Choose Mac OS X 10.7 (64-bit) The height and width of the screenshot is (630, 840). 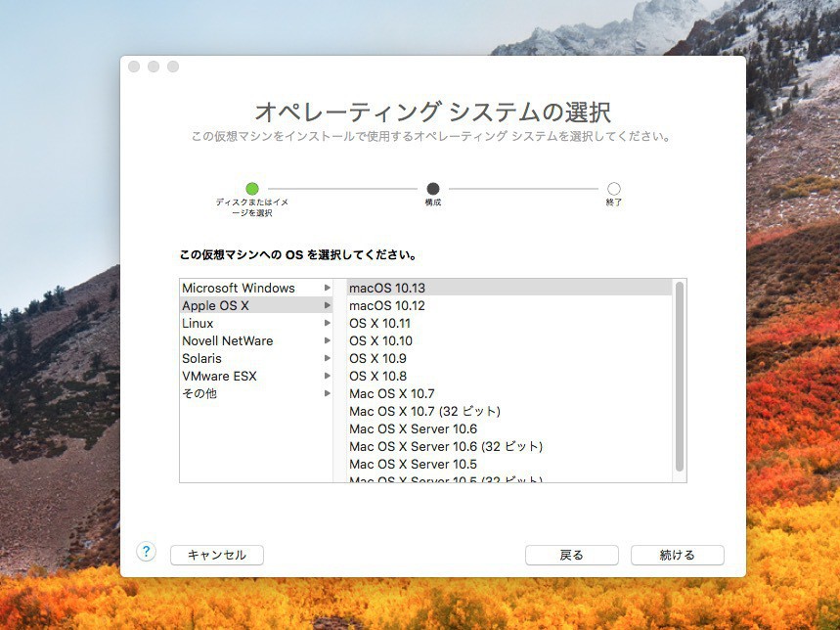pyautogui.click(x=508, y=393)
